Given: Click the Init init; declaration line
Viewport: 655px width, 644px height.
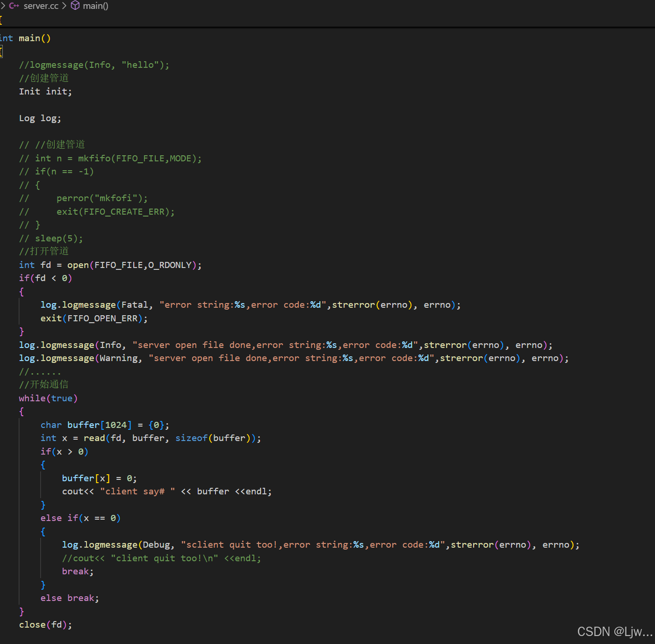Looking at the screenshot, I should coord(45,92).
